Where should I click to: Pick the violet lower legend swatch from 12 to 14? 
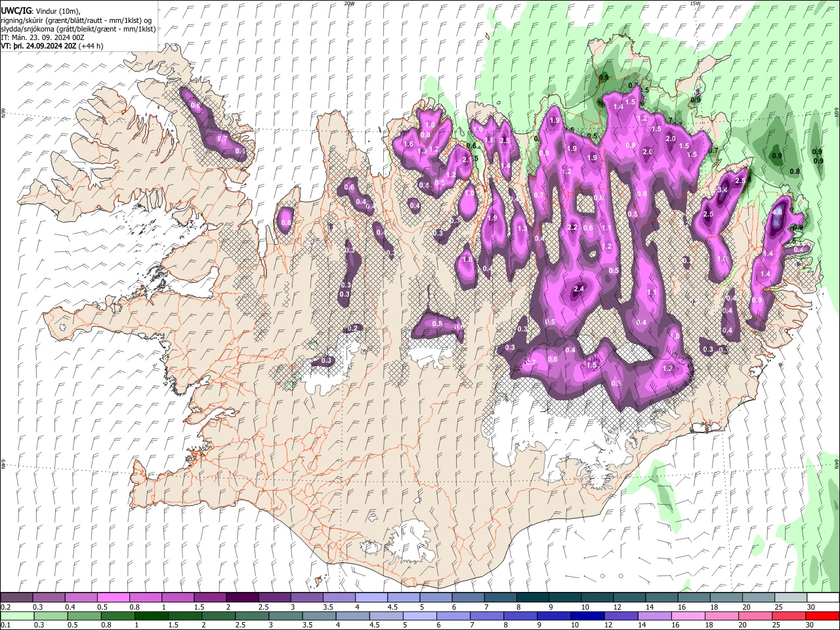(622, 616)
